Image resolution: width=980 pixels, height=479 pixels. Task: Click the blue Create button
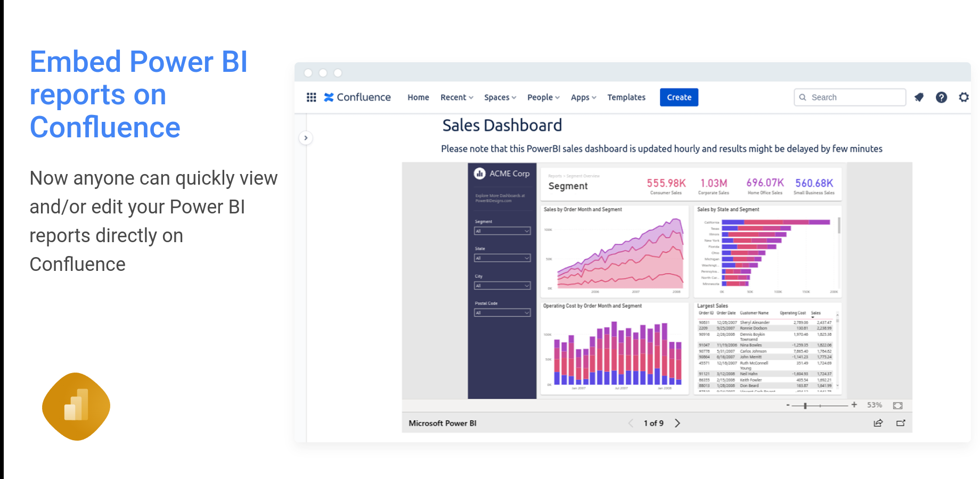coord(679,97)
